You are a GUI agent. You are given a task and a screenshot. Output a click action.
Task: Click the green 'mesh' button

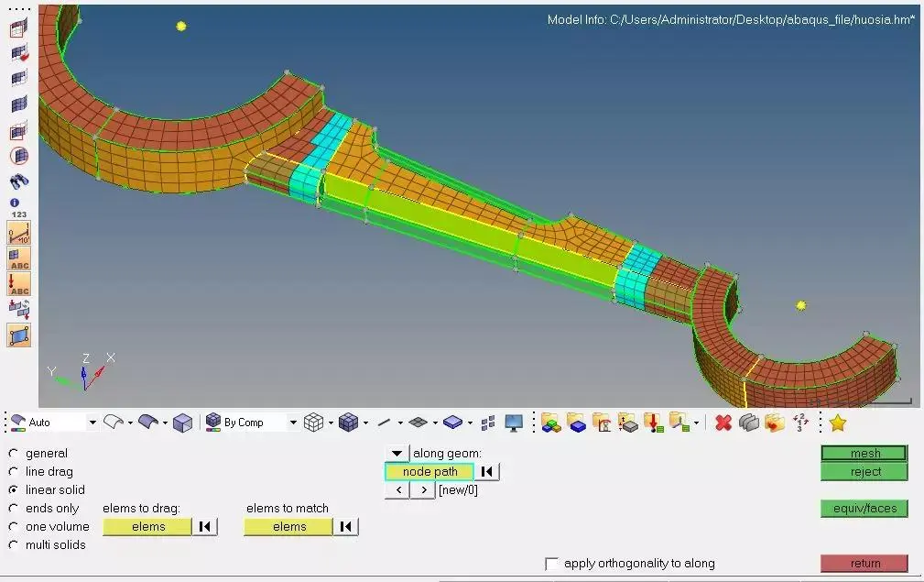coord(864,454)
